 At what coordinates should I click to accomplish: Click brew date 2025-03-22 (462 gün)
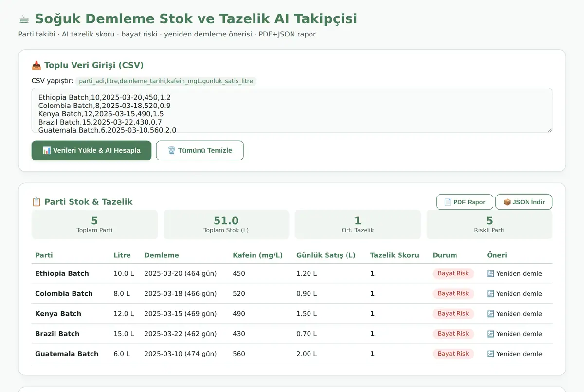click(181, 334)
